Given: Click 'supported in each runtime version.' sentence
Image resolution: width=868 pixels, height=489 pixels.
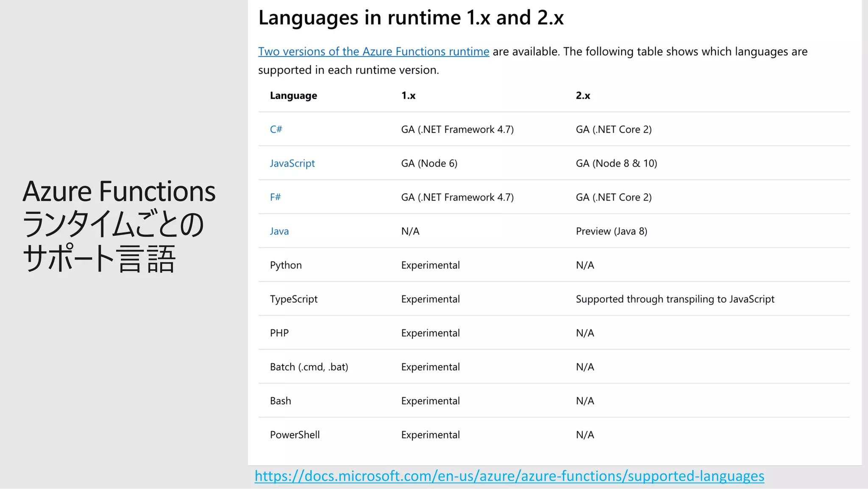Looking at the screenshot, I should [x=348, y=70].
